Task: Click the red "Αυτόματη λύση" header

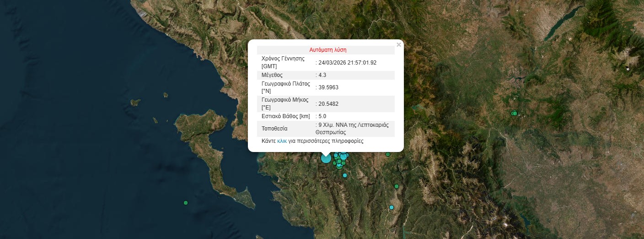Action: (x=327, y=50)
